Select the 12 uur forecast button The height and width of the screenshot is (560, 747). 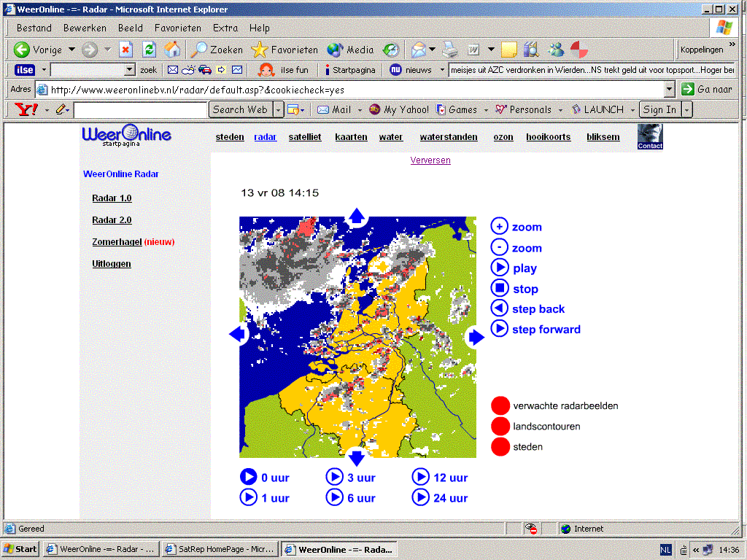(421, 477)
